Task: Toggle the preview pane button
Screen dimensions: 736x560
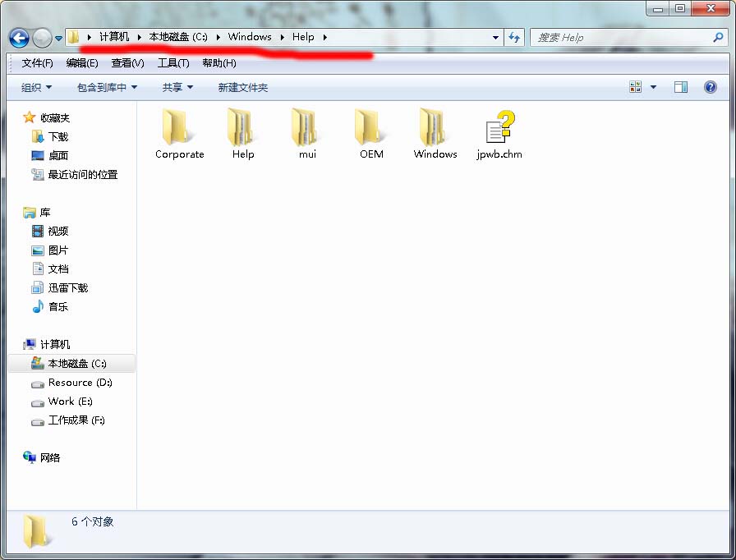Action: coord(680,87)
